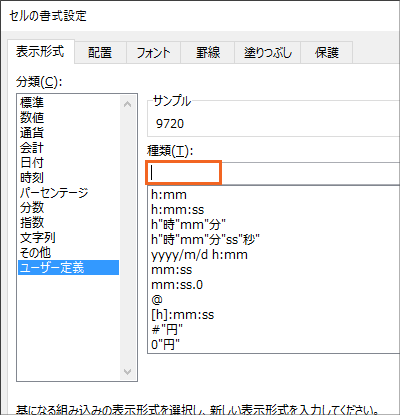Click the category list scroll down arrow
The width and height of the screenshot is (400, 415).
[127, 371]
